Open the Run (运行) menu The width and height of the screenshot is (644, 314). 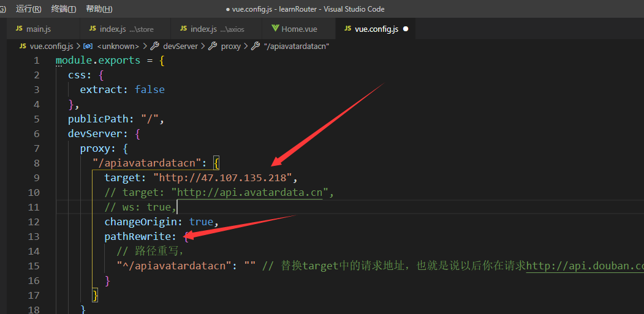(29, 9)
